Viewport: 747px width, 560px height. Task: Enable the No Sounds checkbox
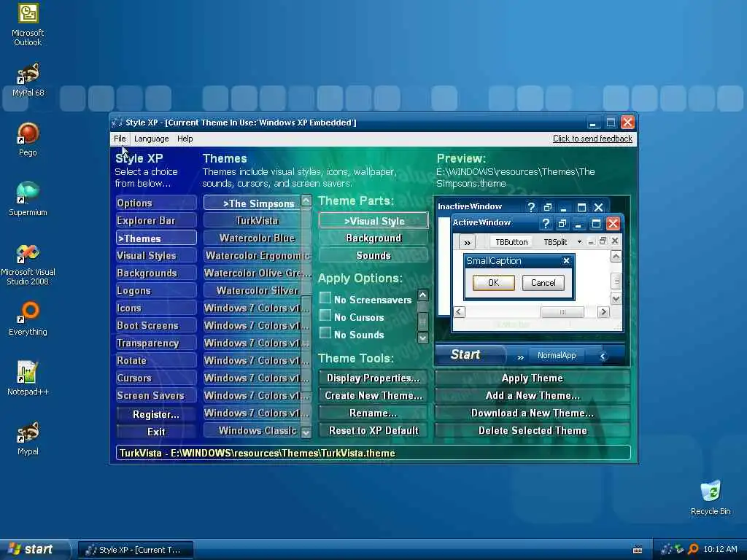coord(325,332)
